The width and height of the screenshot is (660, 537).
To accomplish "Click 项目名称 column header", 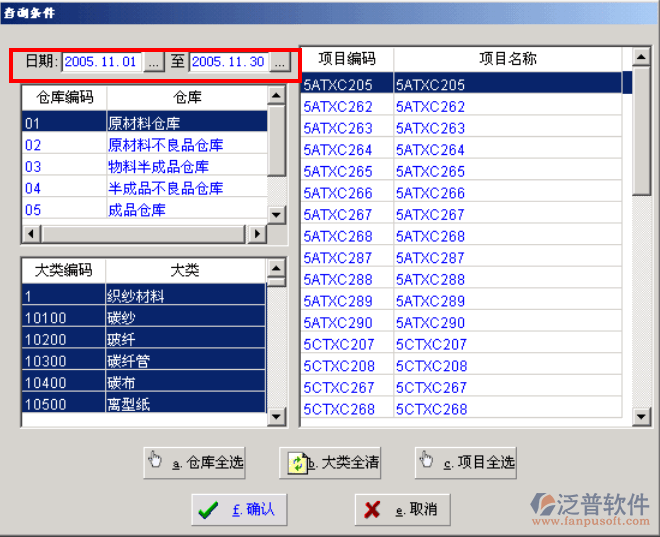I will tap(508, 59).
